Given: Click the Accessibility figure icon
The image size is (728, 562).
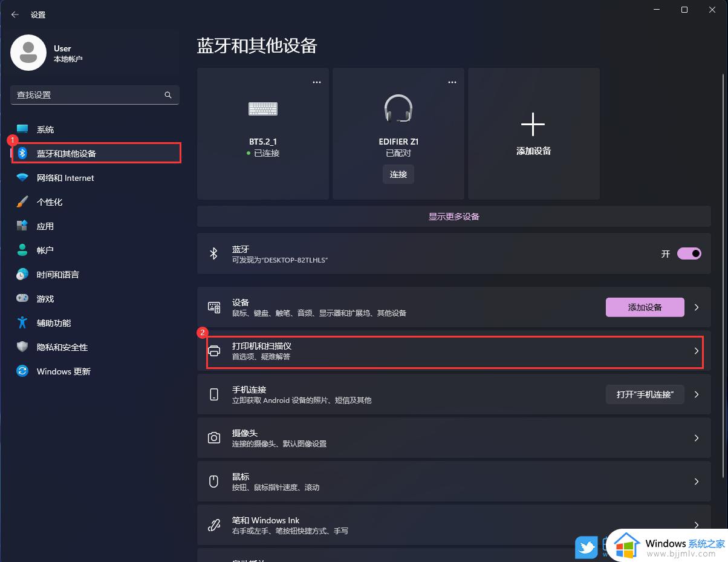Looking at the screenshot, I should pyautogui.click(x=22, y=322).
